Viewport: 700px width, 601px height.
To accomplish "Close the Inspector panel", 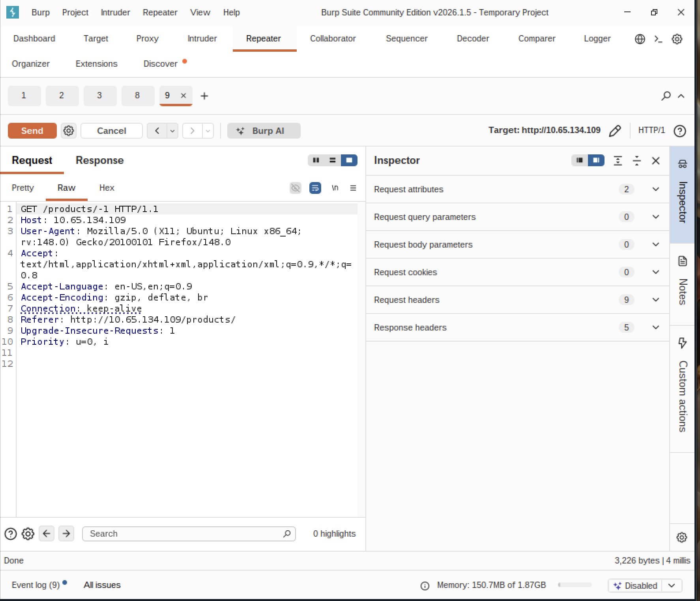I will pos(656,161).
